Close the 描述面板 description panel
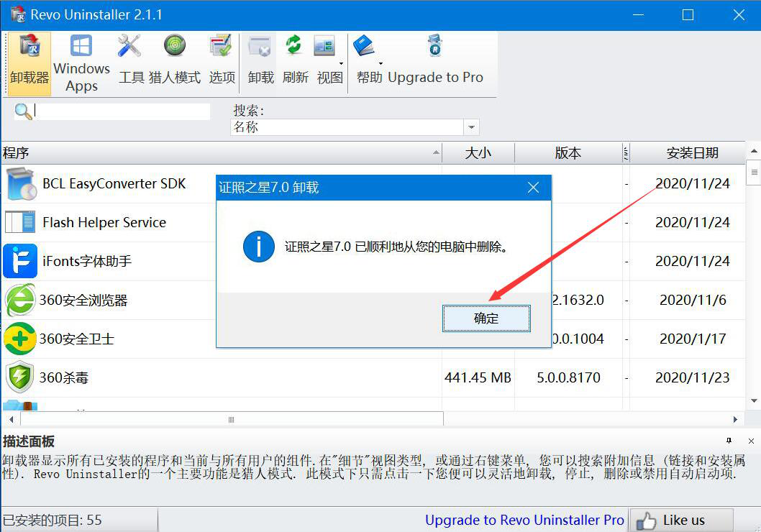761x532 pixels. click(751, 441)
